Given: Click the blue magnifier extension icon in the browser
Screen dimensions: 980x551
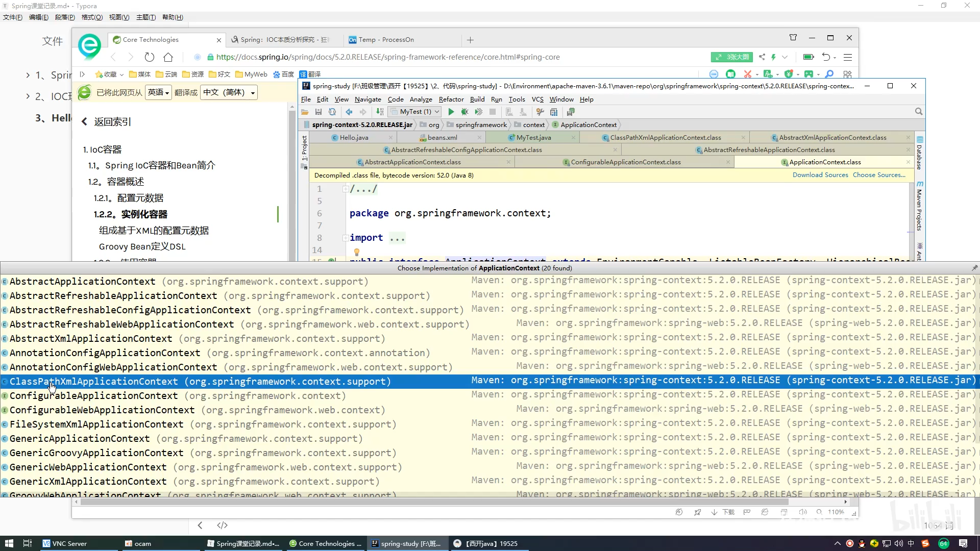Looking at the screenshot, I should pyautogui.click(x=829, y=74).
